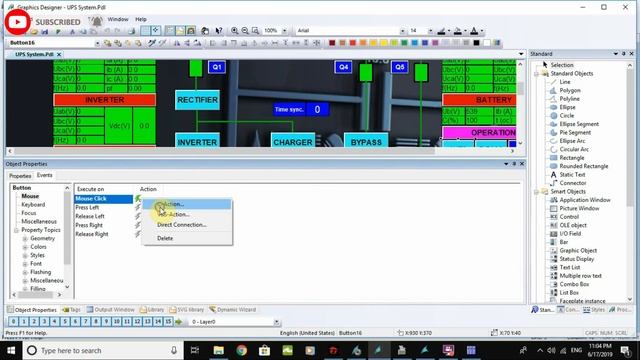Open the Help menu
640x360 pixels.
coord(141,19)
